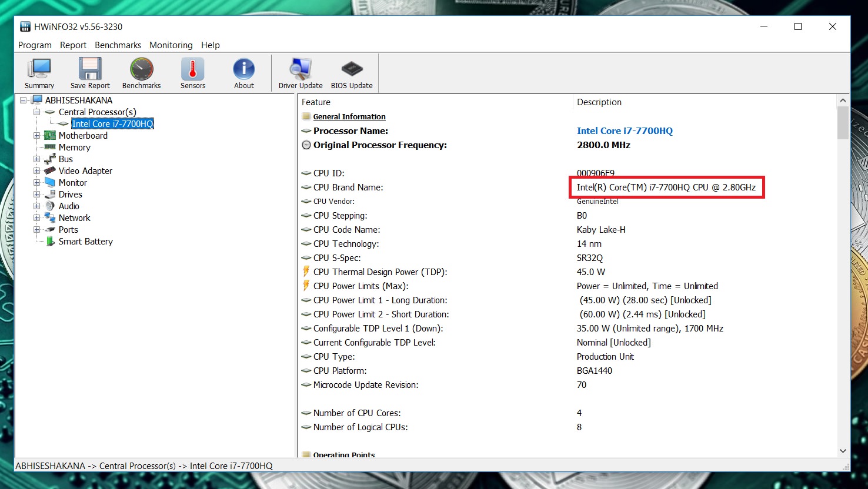
Task: Expand the Drives tree node
Action: 36,195
